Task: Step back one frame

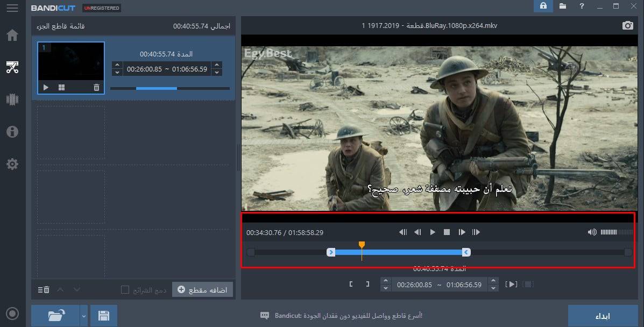Action: (417, 232)
